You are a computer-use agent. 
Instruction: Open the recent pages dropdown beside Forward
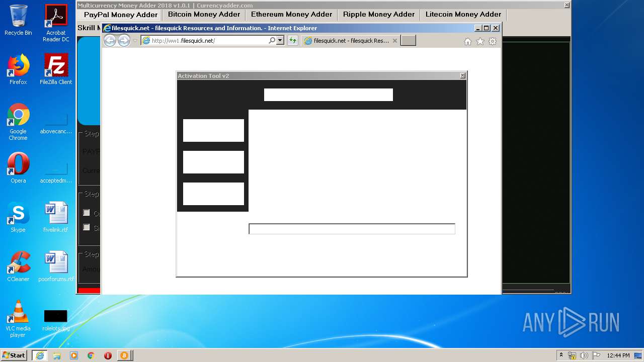(x=135, y=41)
